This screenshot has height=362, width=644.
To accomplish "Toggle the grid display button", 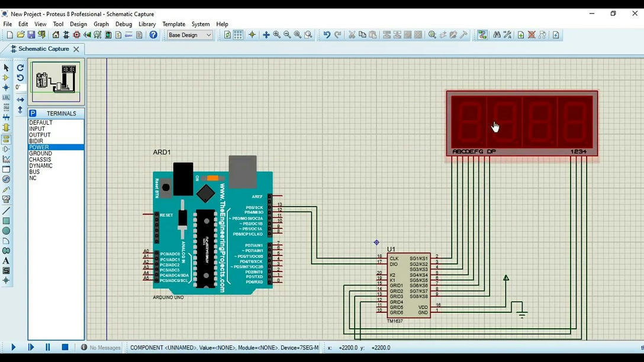I will coord(238,35).
